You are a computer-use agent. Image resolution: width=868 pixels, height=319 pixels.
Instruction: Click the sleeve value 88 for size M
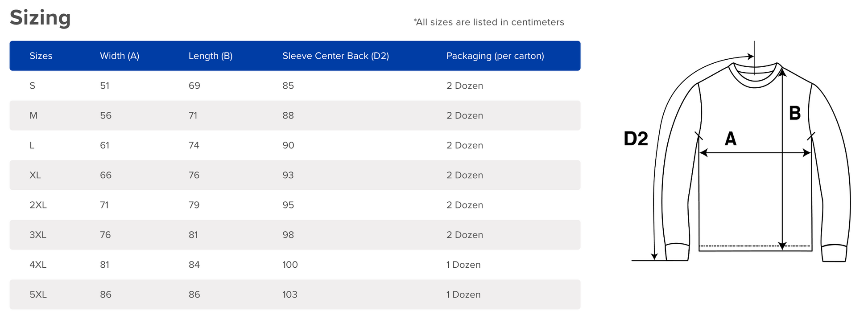(x=288, y=116)
